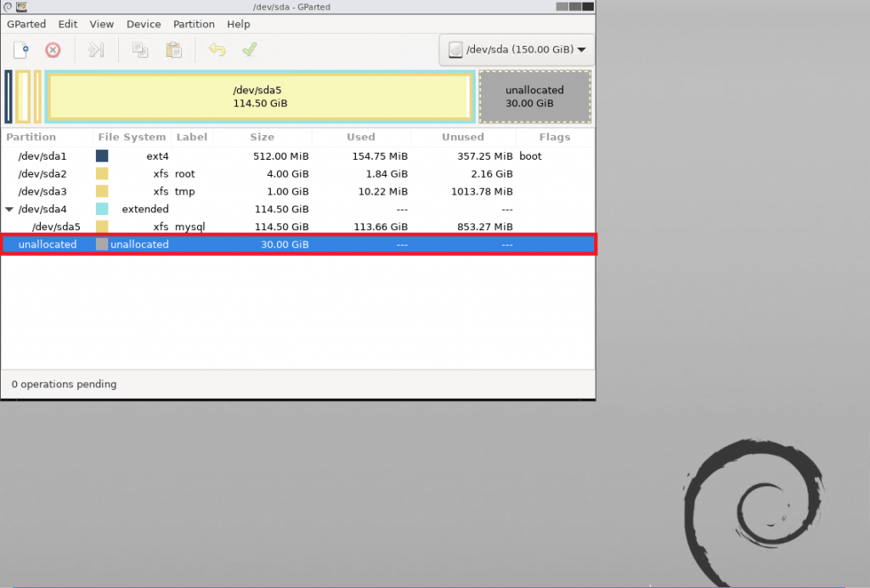Click the window menu icon in title bar
870x588 pixels.
click(8, 7)
